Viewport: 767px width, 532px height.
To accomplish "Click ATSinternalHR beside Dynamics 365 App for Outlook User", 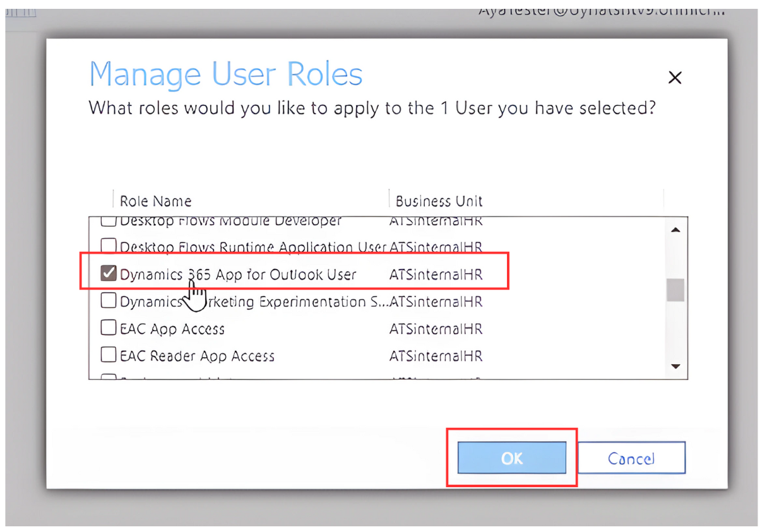I will (x=436, y=275).
